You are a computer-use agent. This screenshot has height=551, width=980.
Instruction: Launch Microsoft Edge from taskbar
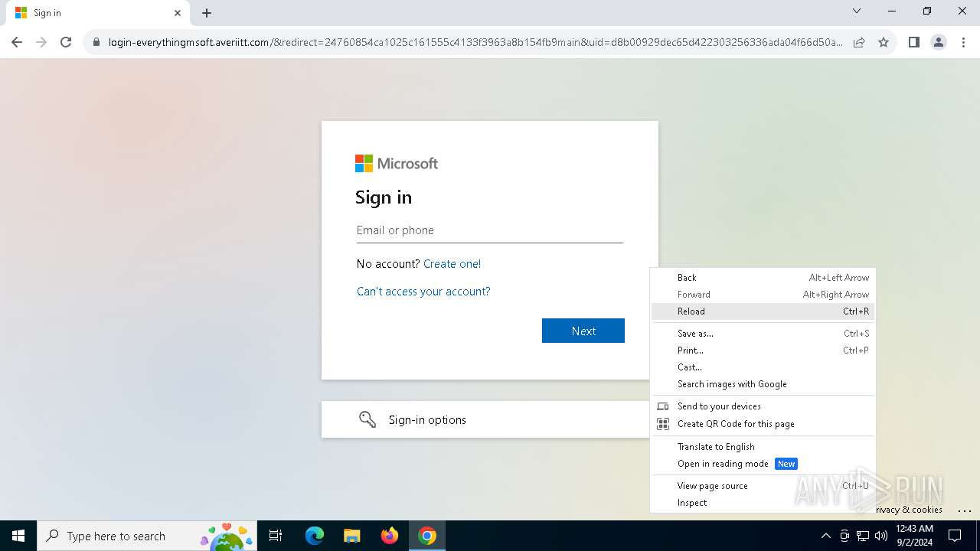315,536
